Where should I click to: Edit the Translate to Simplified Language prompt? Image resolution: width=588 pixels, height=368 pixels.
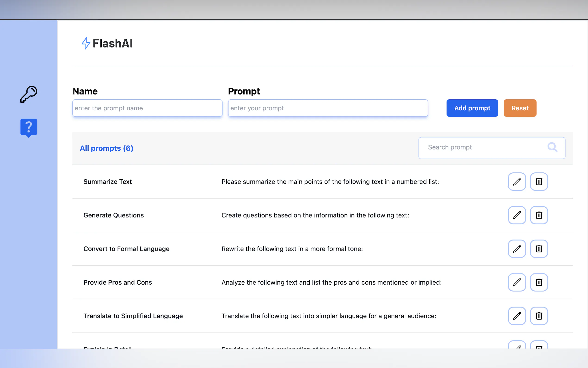click(516, 316)
